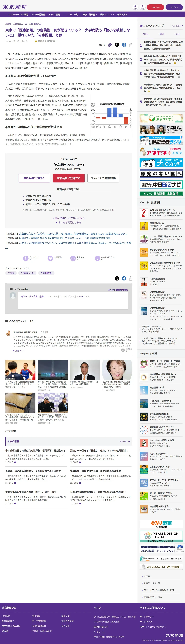Viewport: 185px width, 644px height.
Task: Open the search (検索) icon in the header
Action: (x=135, y=7)
